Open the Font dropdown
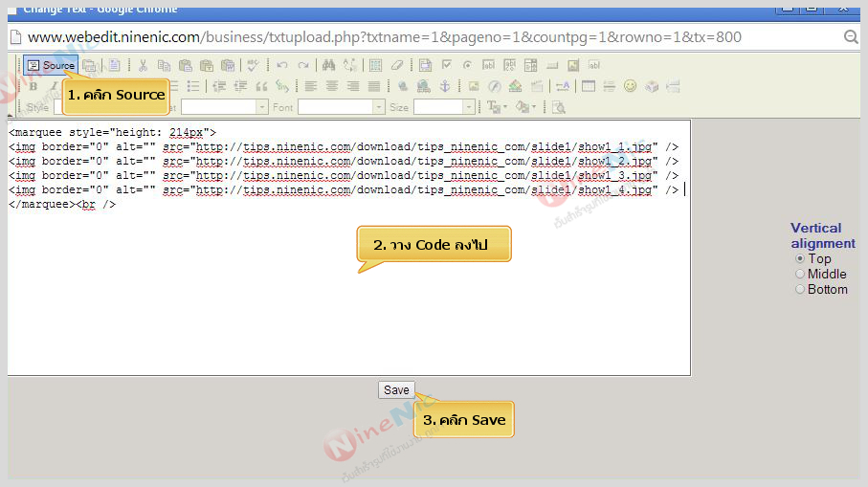The height and width of the screenshot is (487, 868). tap(340, 107)
